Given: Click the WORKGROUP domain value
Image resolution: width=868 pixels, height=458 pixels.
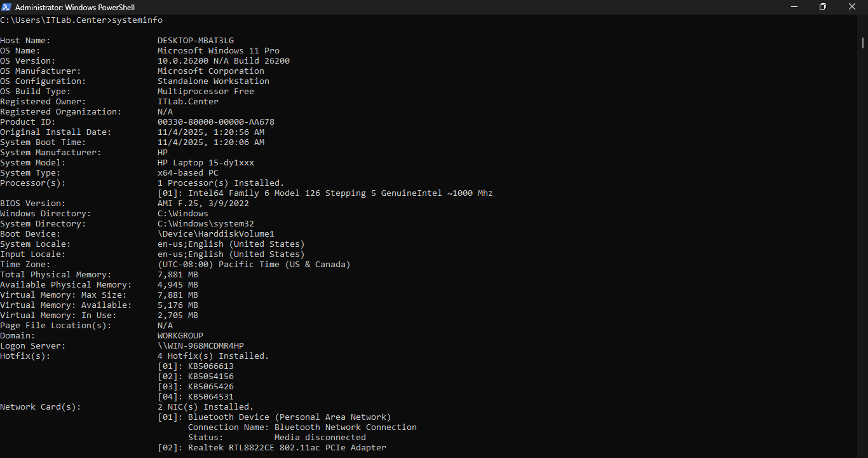Looking at the screenshot, I should (x=180, y=336).
